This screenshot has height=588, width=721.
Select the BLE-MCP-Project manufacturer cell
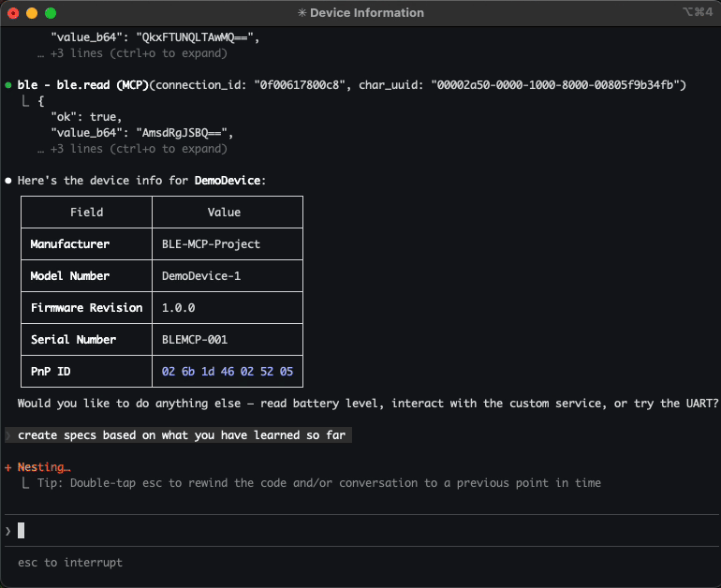[x=211, y=244]
